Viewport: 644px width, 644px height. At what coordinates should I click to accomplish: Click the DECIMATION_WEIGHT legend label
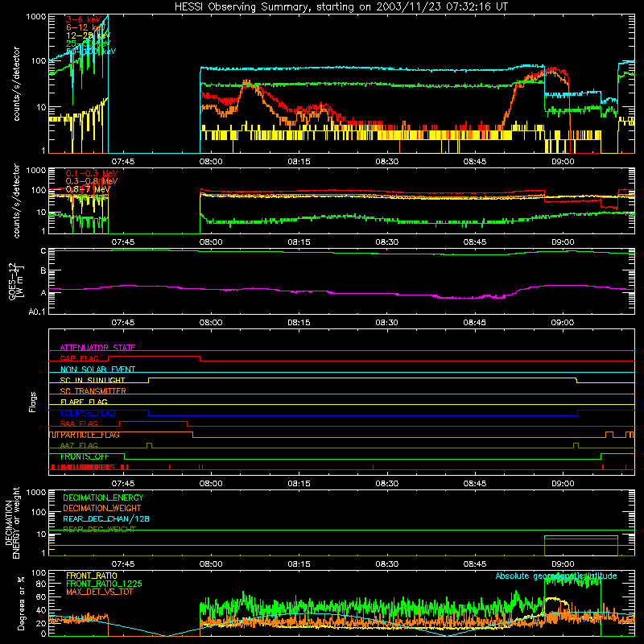(102, 508)
